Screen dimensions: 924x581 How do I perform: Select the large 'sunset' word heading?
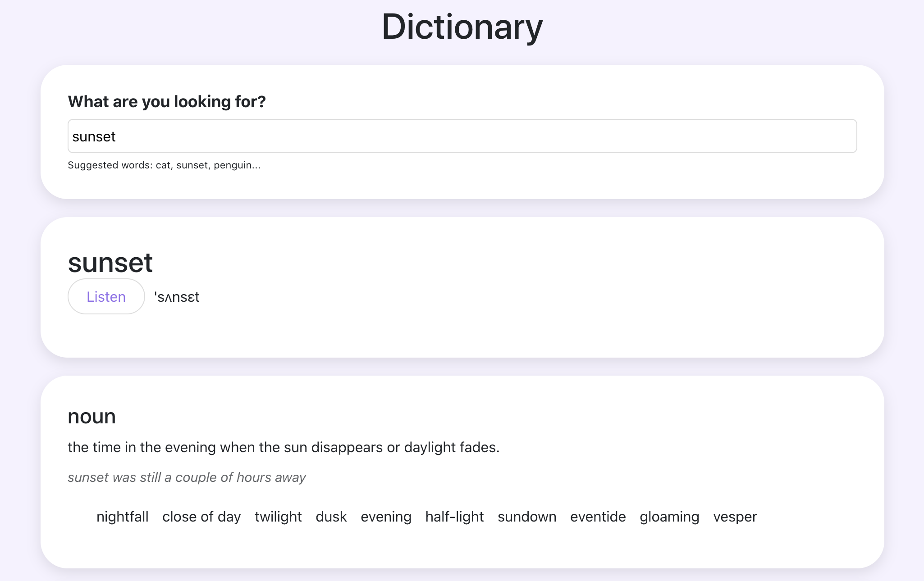(110, 263)
